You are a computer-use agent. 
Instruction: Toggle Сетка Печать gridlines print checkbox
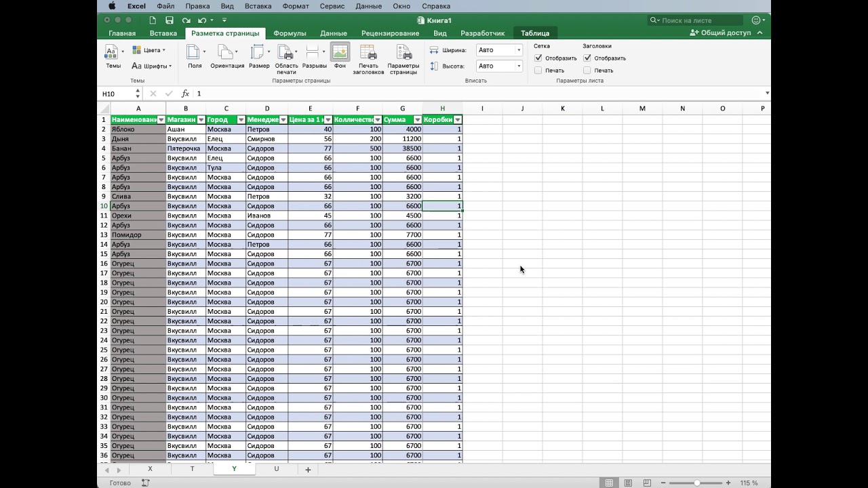click(538, 70)
